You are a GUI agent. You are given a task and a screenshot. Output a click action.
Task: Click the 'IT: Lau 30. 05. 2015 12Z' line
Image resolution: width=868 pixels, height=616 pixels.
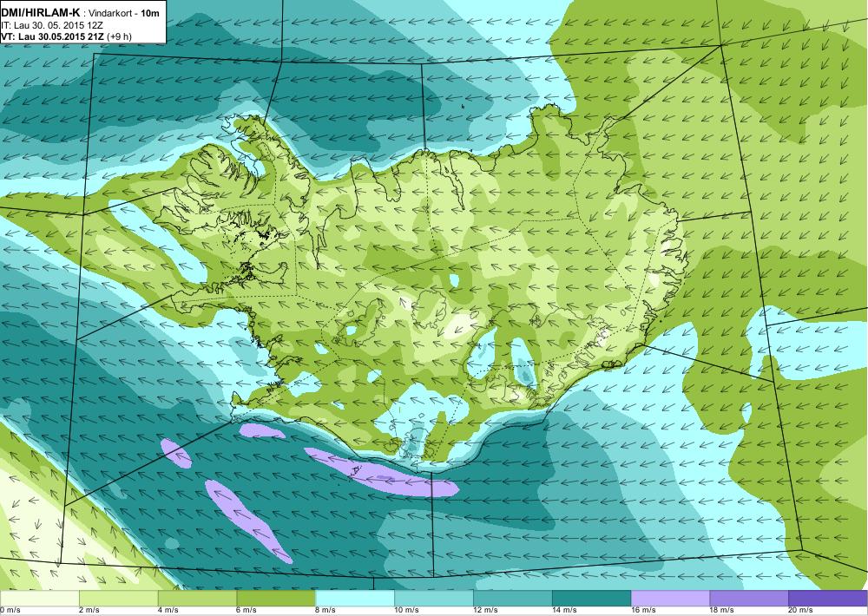(x=51, y=25)
